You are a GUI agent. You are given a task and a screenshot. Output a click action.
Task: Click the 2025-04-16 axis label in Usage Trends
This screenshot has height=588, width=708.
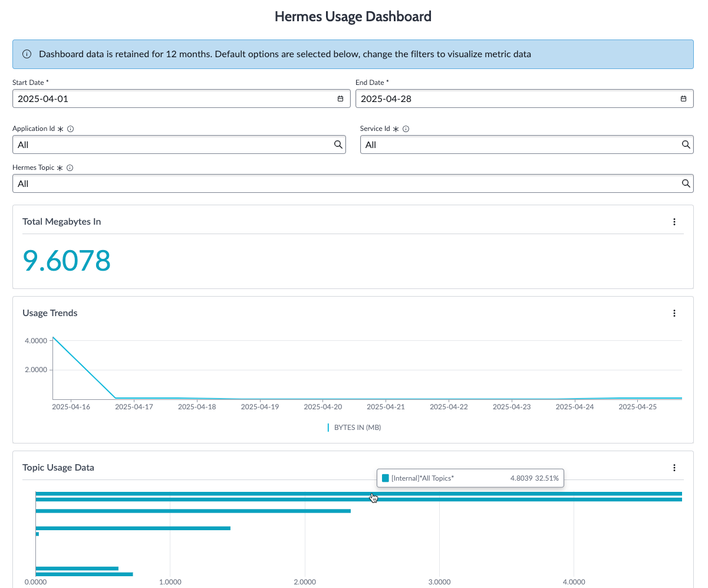click(x=70, y=407)
